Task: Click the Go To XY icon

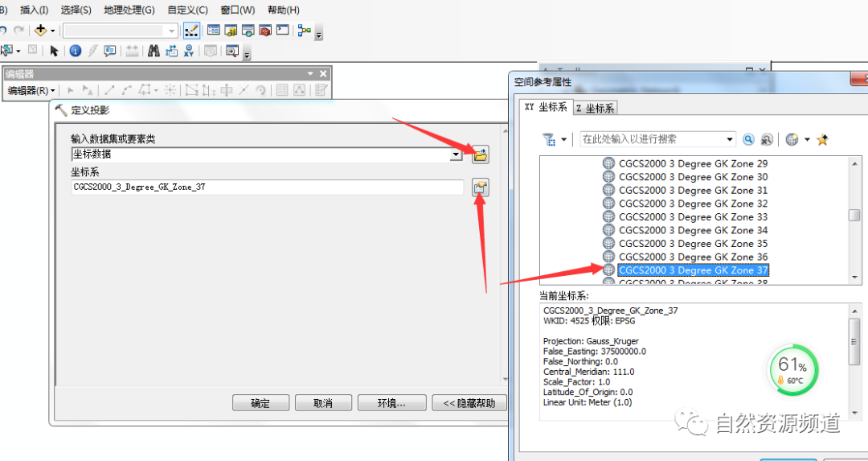Action: [x=190, y=51]
